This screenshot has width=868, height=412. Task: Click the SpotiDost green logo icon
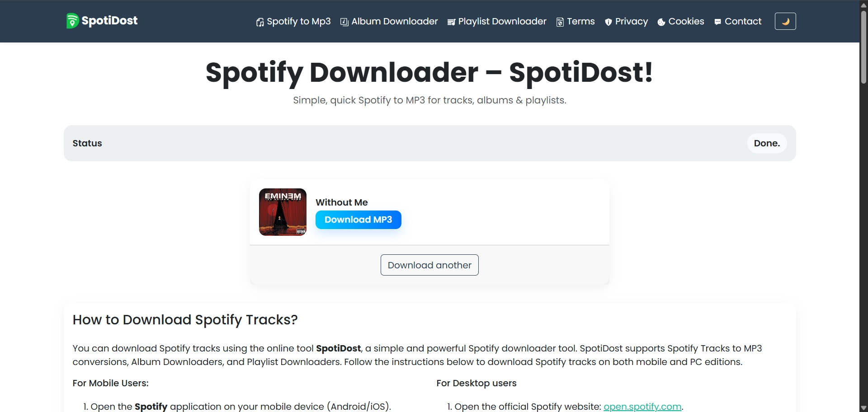[x=72, y=21]
